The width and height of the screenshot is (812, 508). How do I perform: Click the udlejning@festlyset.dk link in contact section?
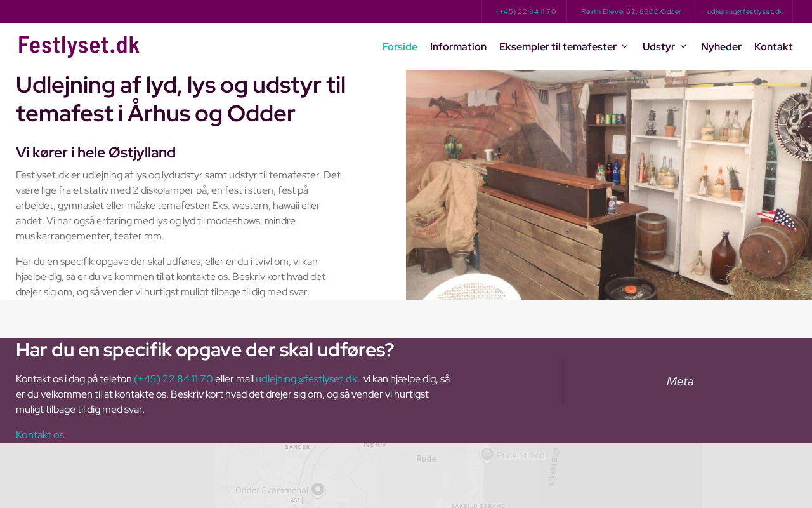[x=306, y=379]
